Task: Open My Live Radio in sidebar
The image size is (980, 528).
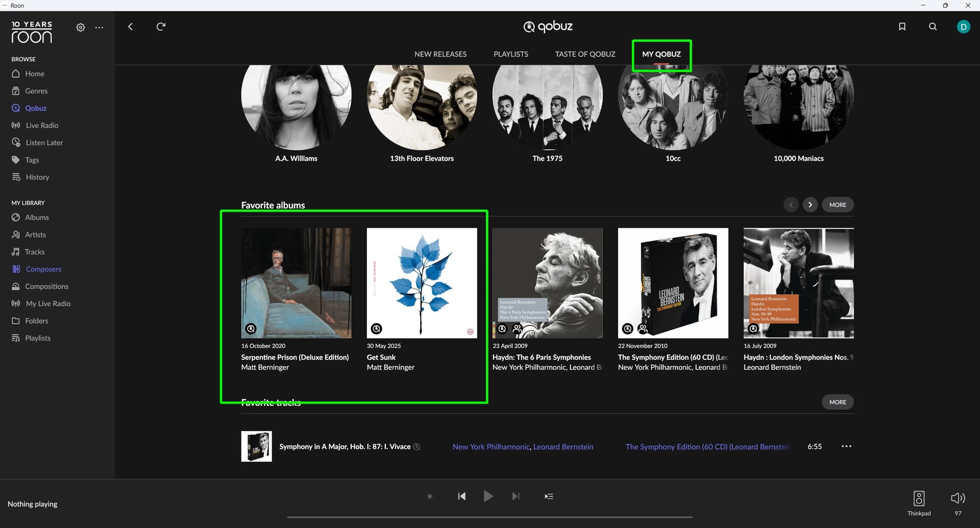Action: click(48, 304)
